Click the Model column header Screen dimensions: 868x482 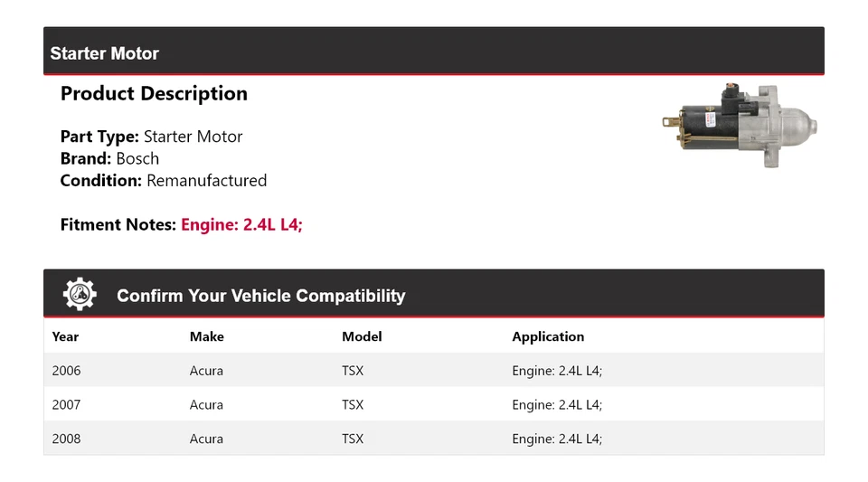click(362, 336)
